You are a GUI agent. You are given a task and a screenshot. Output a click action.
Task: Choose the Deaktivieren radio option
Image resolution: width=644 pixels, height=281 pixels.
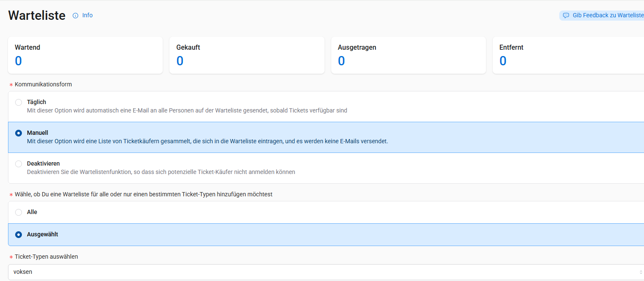pos(19,164)
